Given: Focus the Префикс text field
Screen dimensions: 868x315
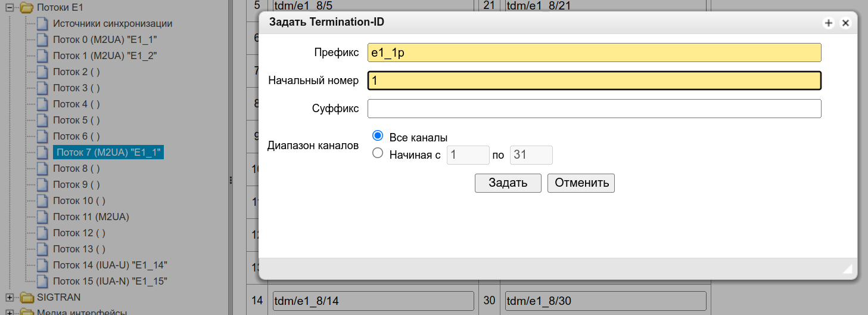Looking at the screenshot, I should click(594, 52).
